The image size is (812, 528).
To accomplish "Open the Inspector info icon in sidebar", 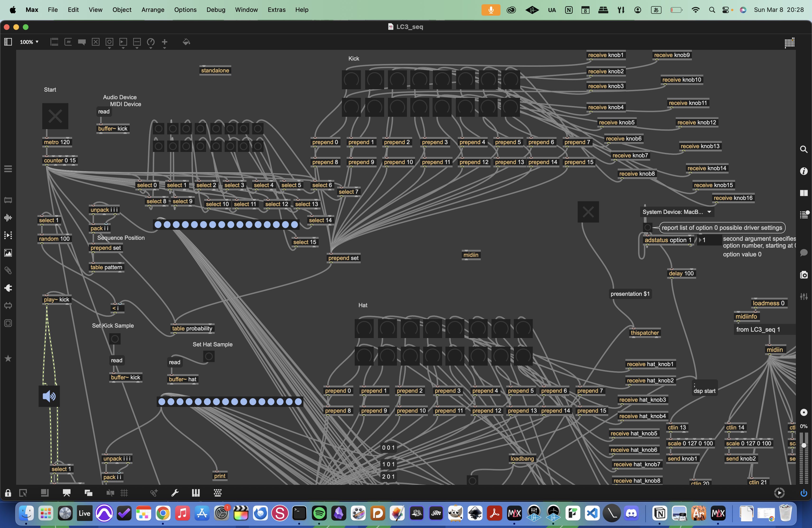I will click(804, 171).
